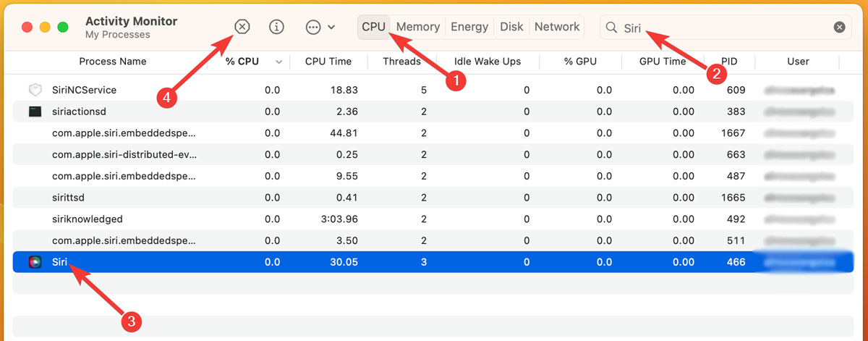Click the siriactionsd terminal icon

coord(35,111)
